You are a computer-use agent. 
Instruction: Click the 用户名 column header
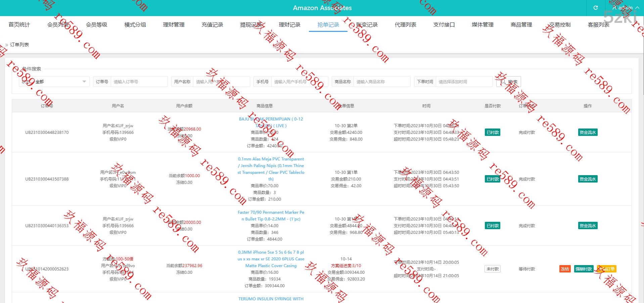pyautogui.click(x=118, y=106)
